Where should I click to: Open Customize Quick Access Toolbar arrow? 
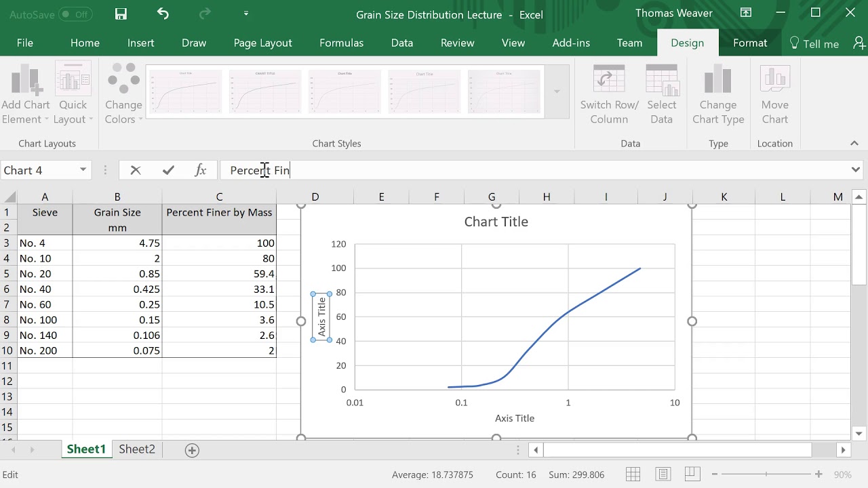pos(245,14)
